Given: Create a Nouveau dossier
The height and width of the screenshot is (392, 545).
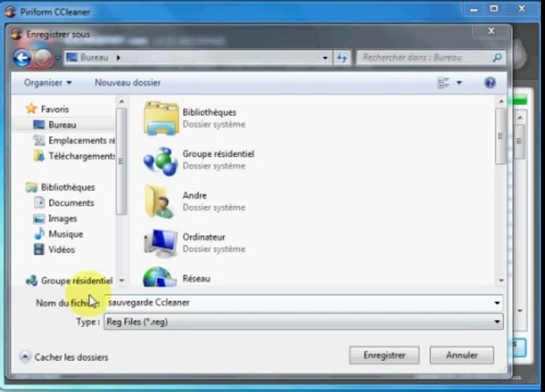Looking at the screenshot, I should pos(128,83).
